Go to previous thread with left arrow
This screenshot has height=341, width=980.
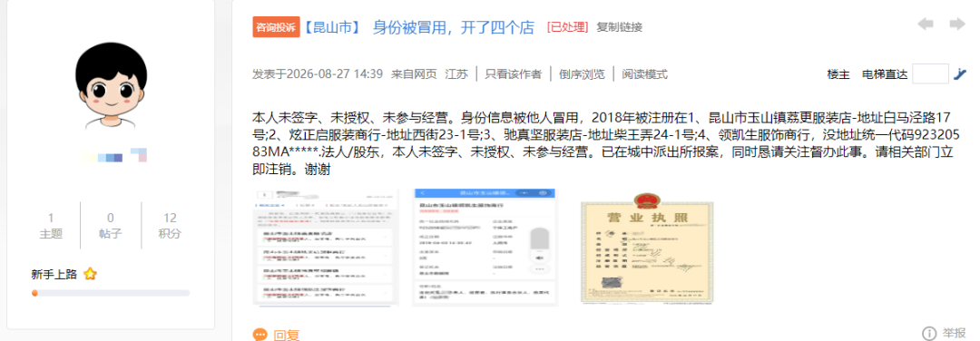click(926, 24)
